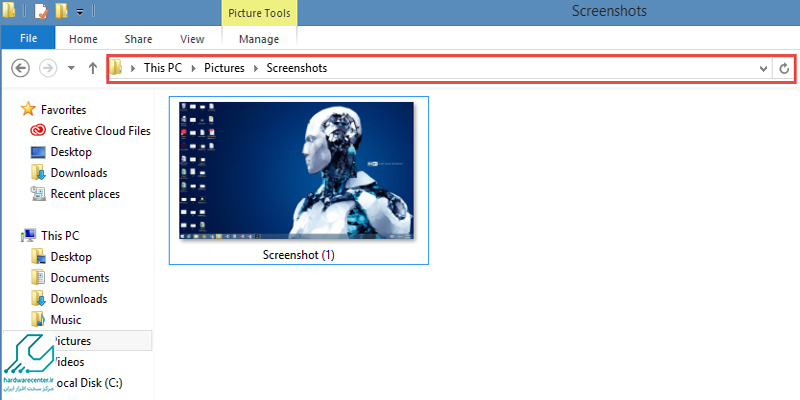800x400 pixels.
Task: Click the This PC computer icon
Action: (29, 235)
